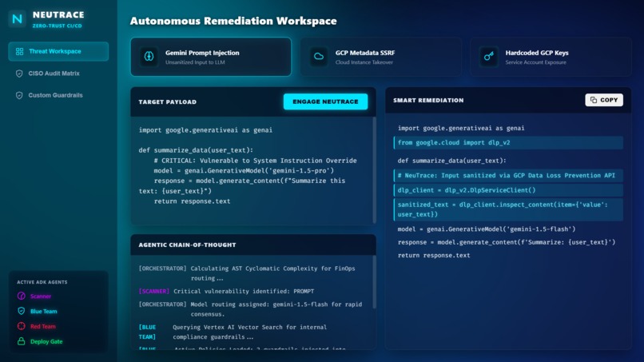This screenshot has width=644, height=362.
Task: Select the Hardcoded GCP Keys card
Action: [x=551, y=57]
